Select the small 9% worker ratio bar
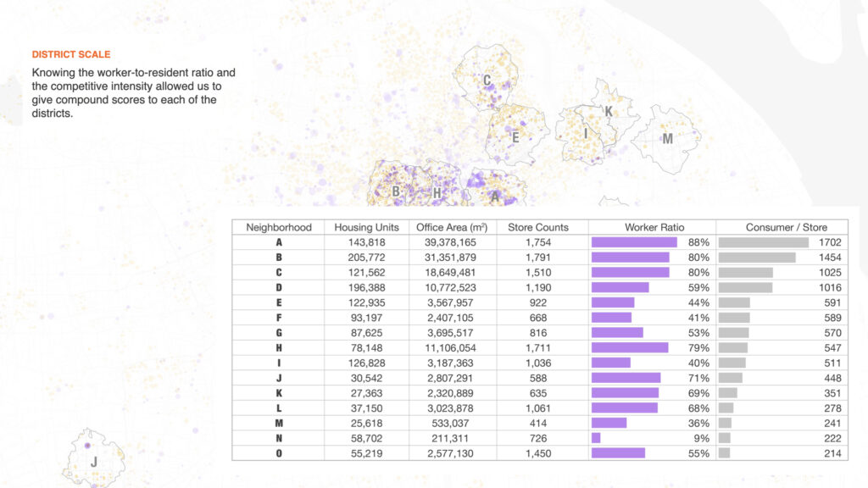 click(x=596, y=438)
